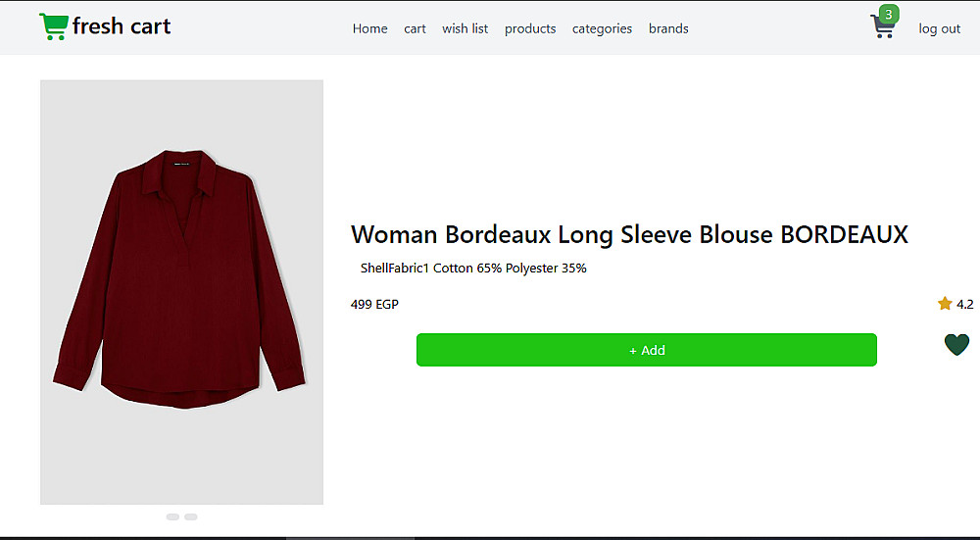
Task: Click the 499 EGP price text
Action: pyautogui.click(x=374, y=304)
